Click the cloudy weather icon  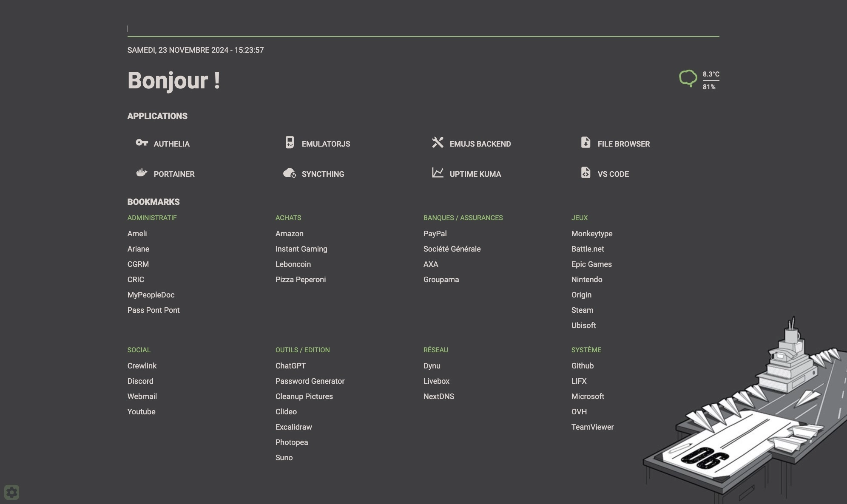pyautogui.click(x=688, y=79)
